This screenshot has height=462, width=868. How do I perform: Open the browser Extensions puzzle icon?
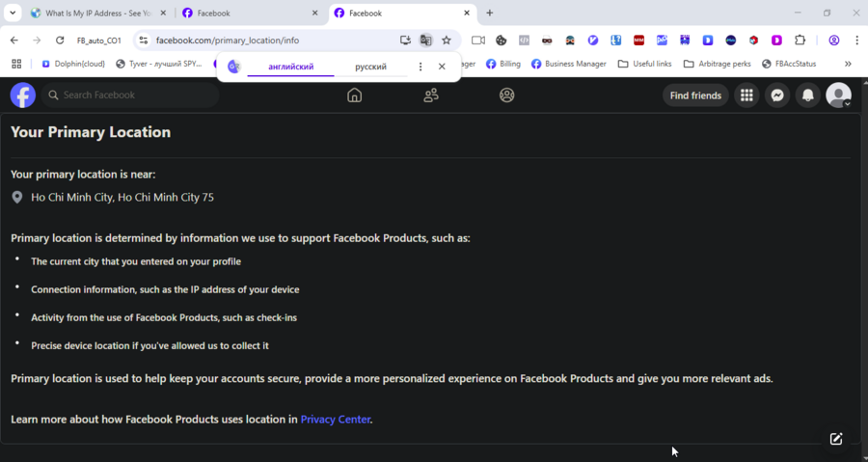coord(800,41)
